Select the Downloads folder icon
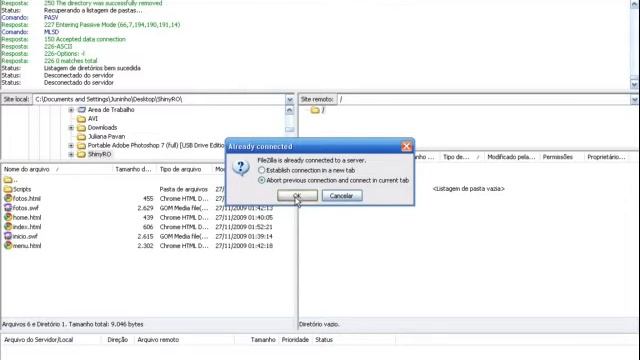 coord(81,128)
